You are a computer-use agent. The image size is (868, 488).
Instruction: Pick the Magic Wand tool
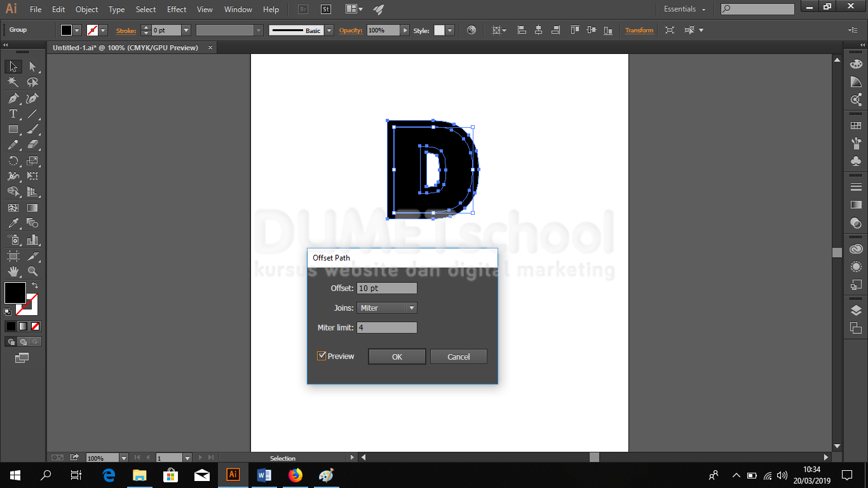pos(13,83)
